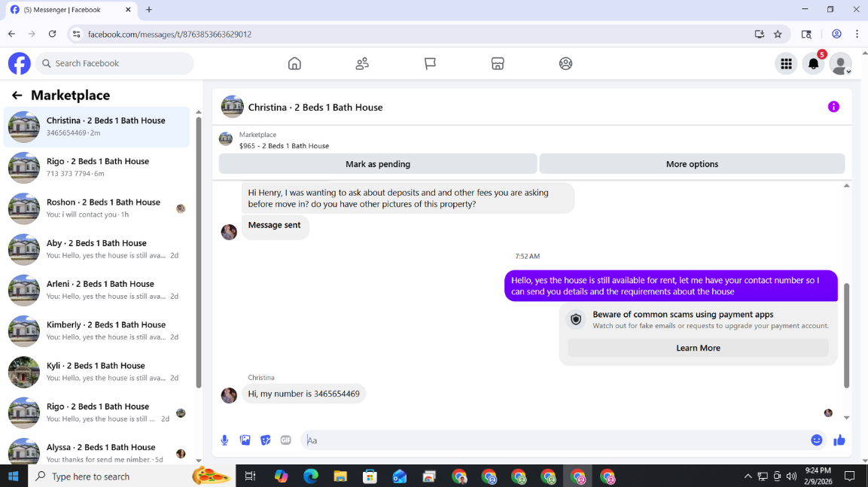Click Christina's avatar in chat header
The image size is (868, 487).
coord(233,107)
